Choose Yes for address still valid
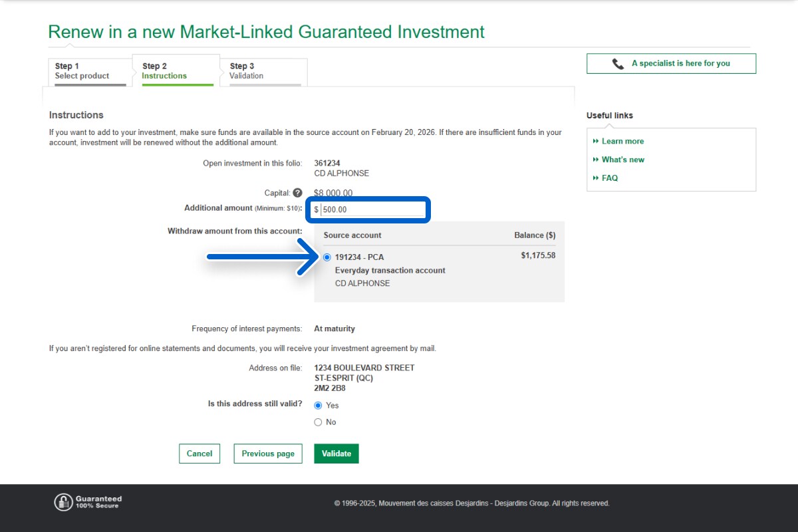The height and width of the screenshot is (532, 798). click(318, 406)
